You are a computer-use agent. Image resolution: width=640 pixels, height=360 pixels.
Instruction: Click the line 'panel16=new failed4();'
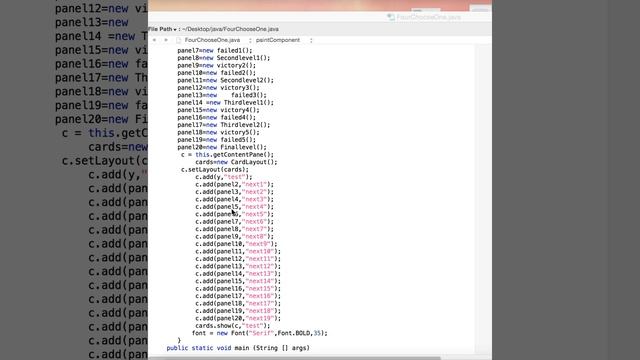(216, 118)
